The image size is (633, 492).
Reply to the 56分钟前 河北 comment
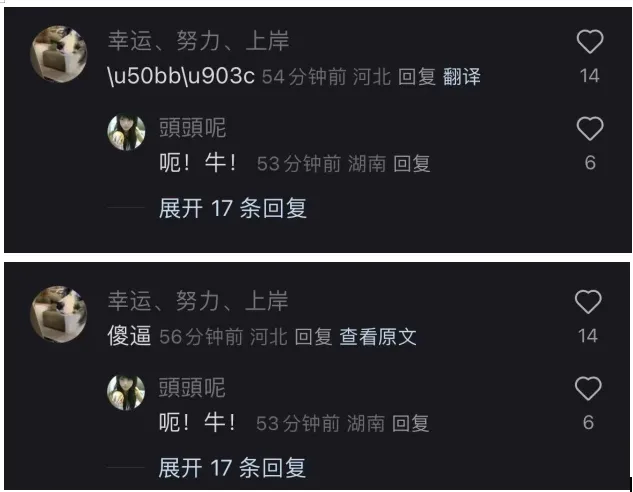coord(313,337)
